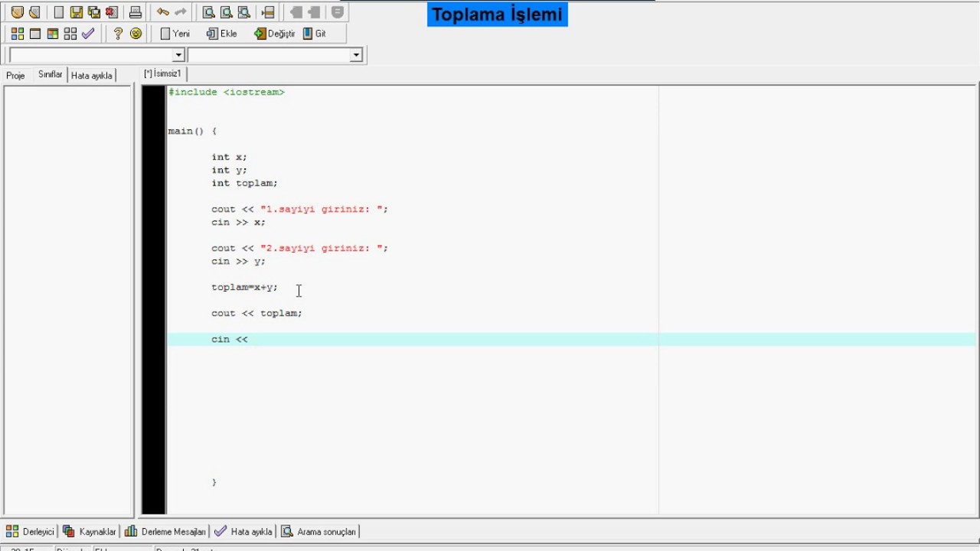Open the Derleyici bottom tab
The image size is (980, 551).
point(31,531)
